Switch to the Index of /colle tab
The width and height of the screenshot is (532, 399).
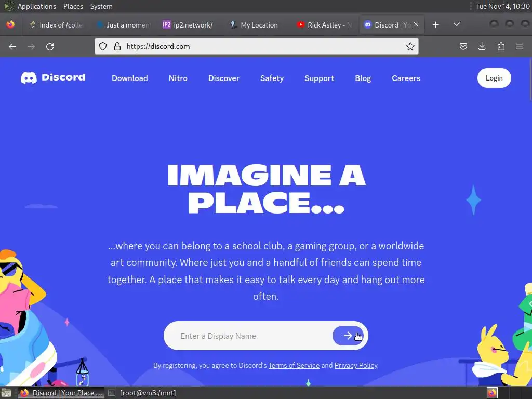pos(56,25)
